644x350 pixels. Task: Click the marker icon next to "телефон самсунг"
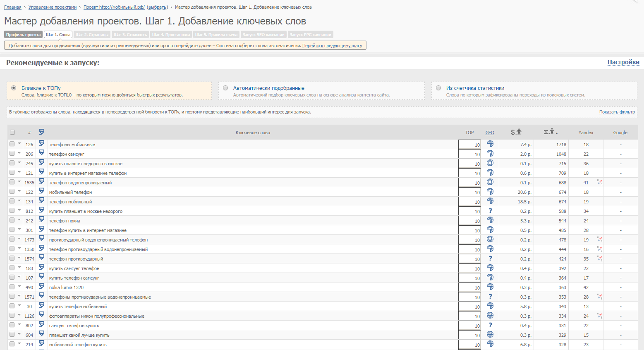42,153
